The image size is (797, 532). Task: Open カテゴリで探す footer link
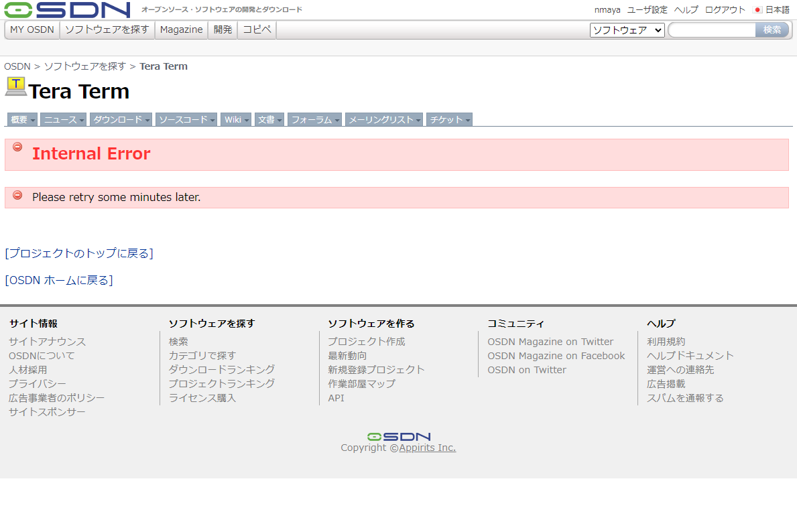[202, 356]
